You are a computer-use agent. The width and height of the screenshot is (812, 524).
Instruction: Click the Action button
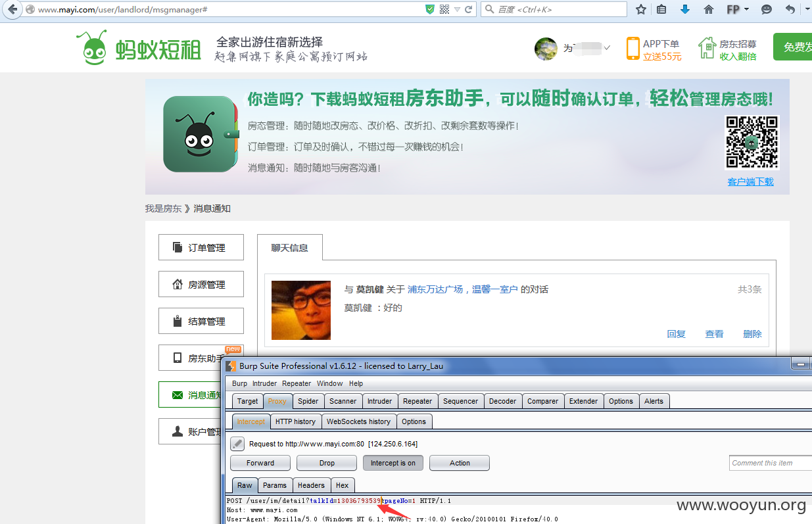pyautogui.click(x=460, y=463)
